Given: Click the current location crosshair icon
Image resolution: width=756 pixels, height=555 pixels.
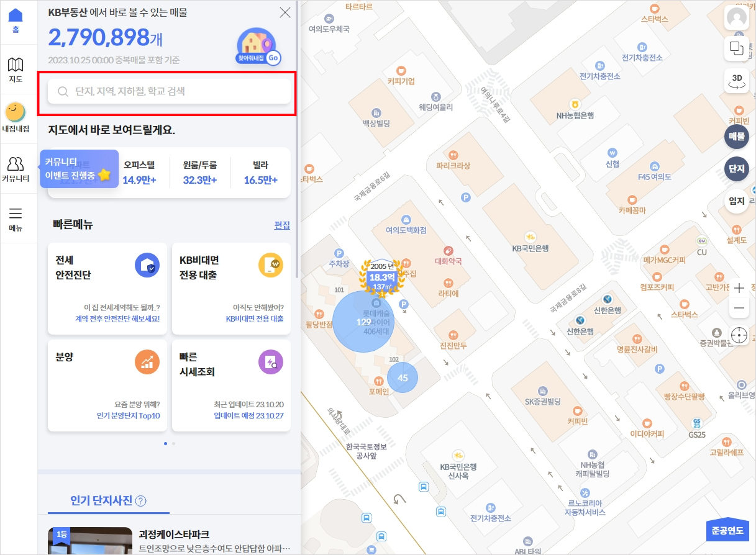Looking at the screenshot, I should click(x=739, y=335).
